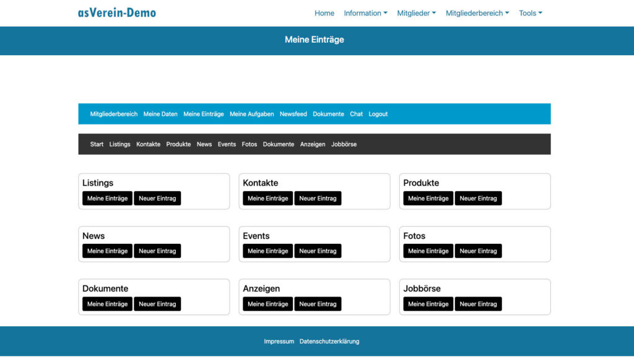The image size is (634, 364).
Task: Click the asVerein-Demo site logo
Action: click(x=116, y=13)
